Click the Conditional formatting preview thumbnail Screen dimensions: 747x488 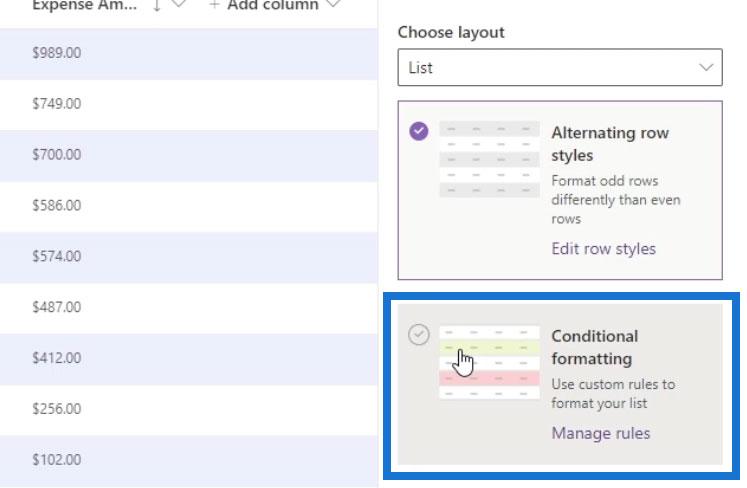(489, 363)
